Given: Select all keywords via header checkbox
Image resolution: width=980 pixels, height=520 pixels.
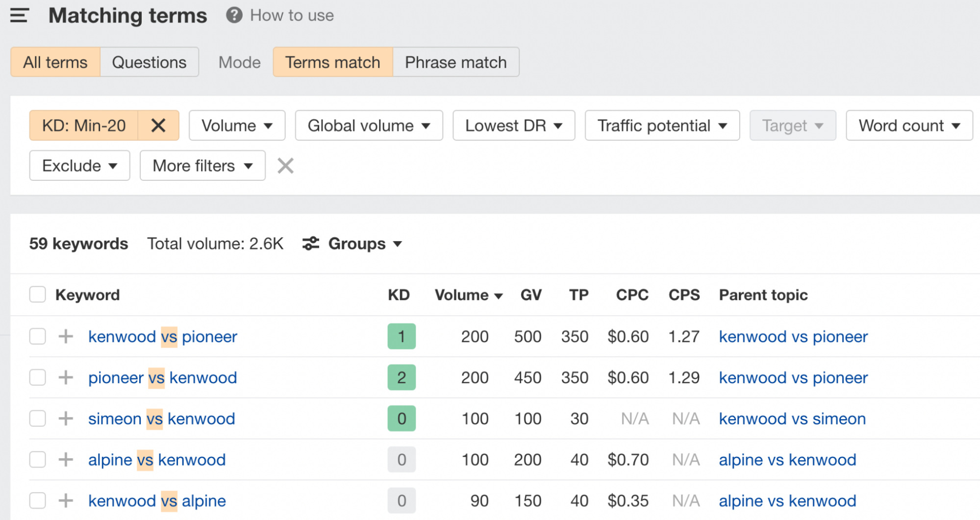Looking at the screenshot, I should pyautogui.click(x=37, y=295).
